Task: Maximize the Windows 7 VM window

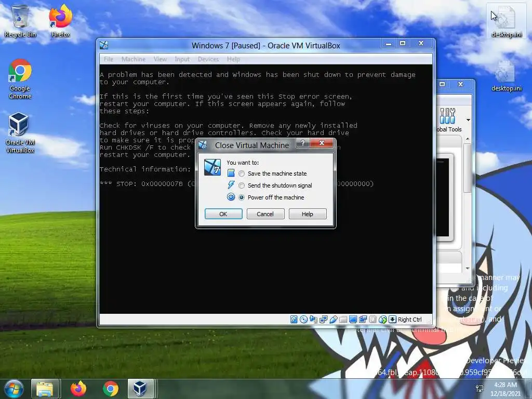Action: 403,44
